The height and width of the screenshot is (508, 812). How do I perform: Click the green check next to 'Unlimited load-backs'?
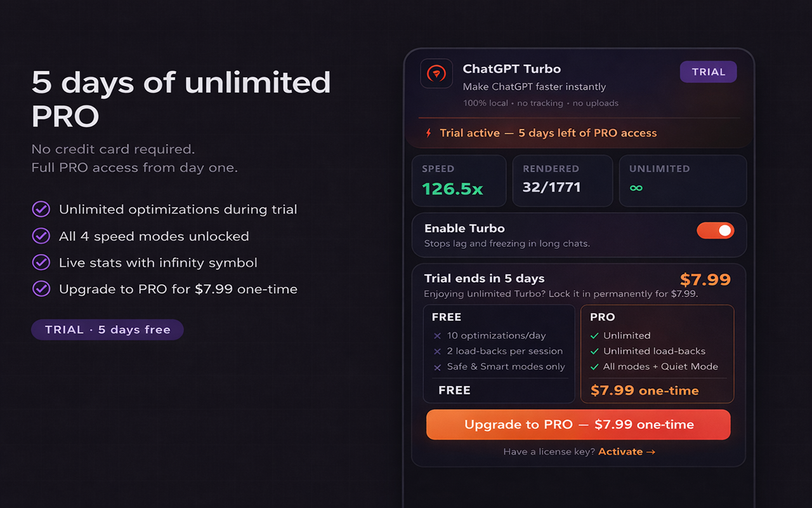(x=595, y=351)
